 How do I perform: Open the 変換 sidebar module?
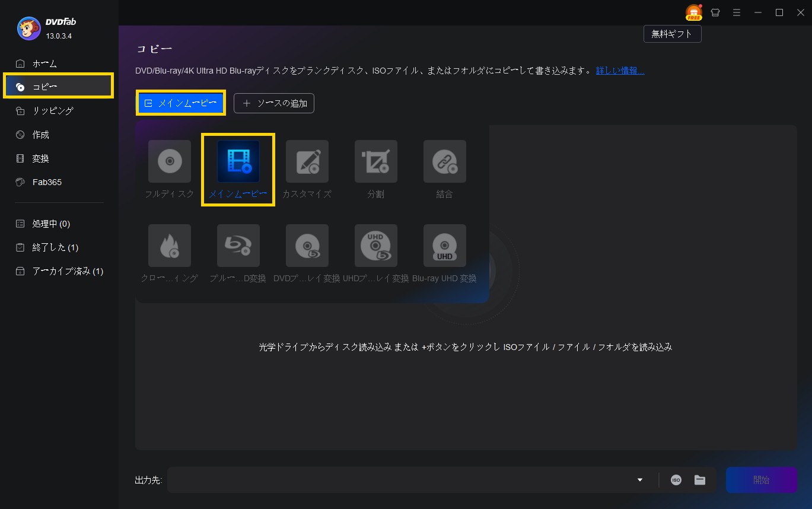pyautogui.click(x=59, y=158)
